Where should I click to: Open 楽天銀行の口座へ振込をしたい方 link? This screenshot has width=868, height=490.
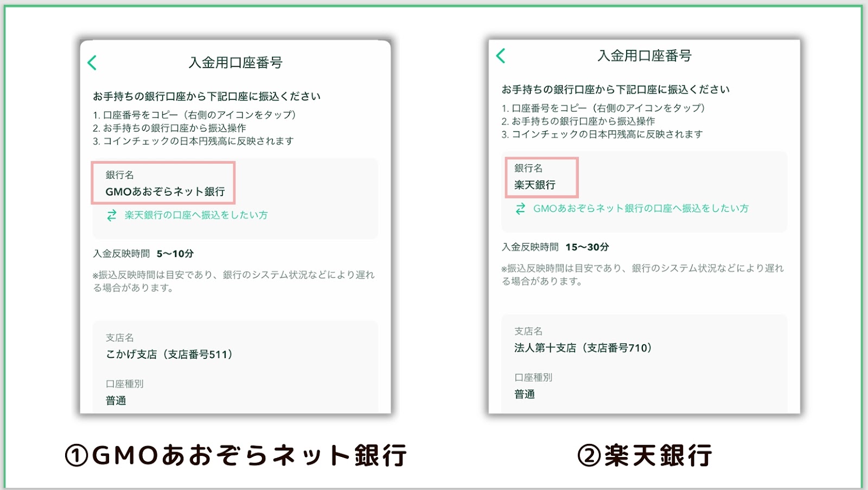[x=196, y=215]
